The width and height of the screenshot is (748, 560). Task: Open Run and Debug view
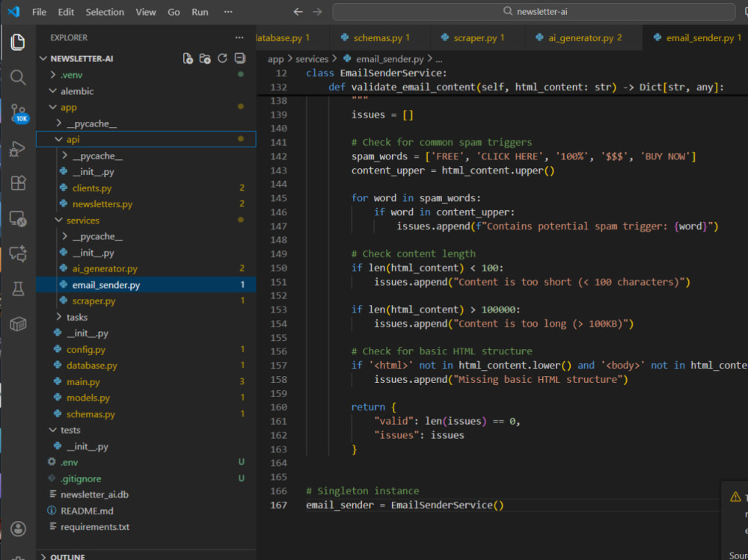coord(18,150)
